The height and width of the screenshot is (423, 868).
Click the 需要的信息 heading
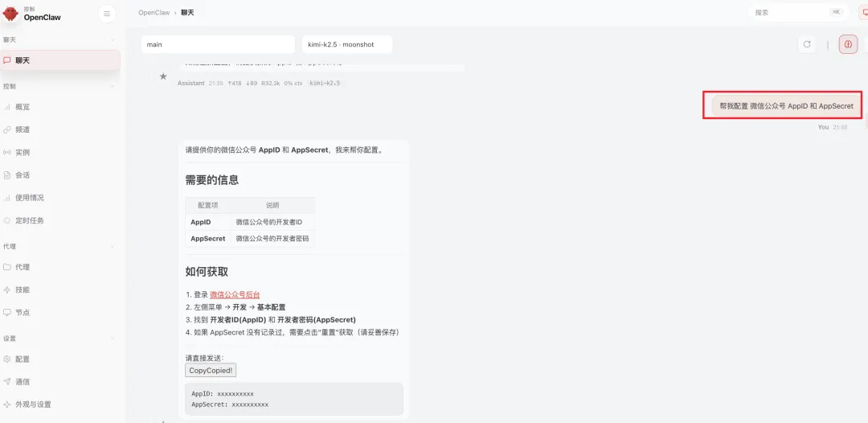(x=212, y=180)
